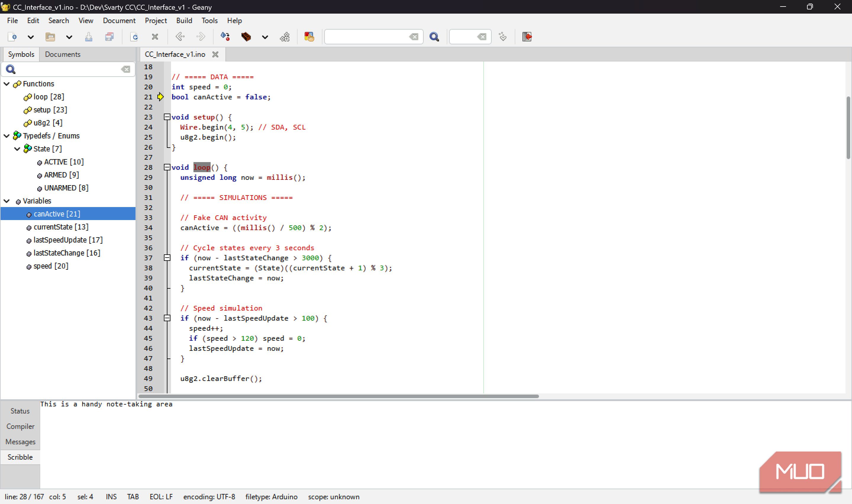Open the View menu
Image resolution: width=852 pixels, height=504 pixels.
(85, 20)
